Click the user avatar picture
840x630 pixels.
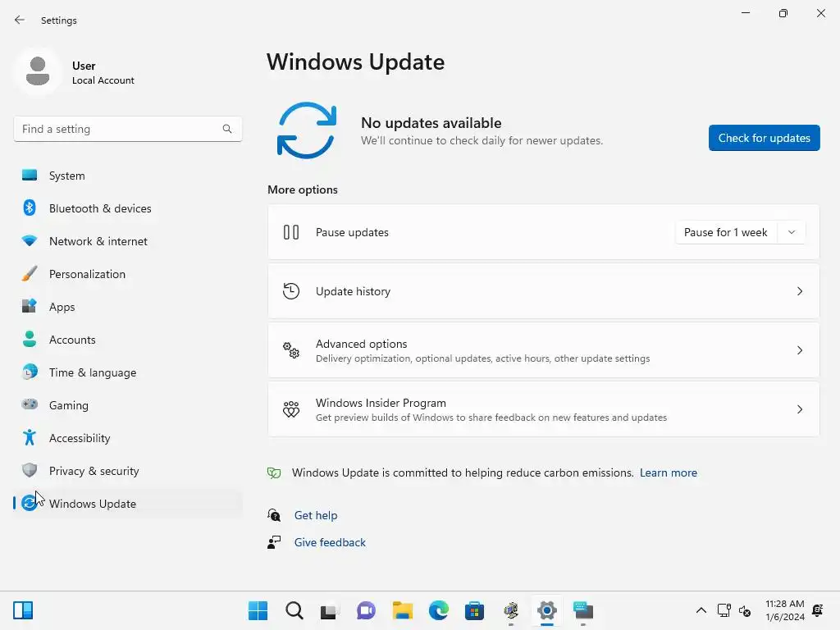tap(38, 71)
